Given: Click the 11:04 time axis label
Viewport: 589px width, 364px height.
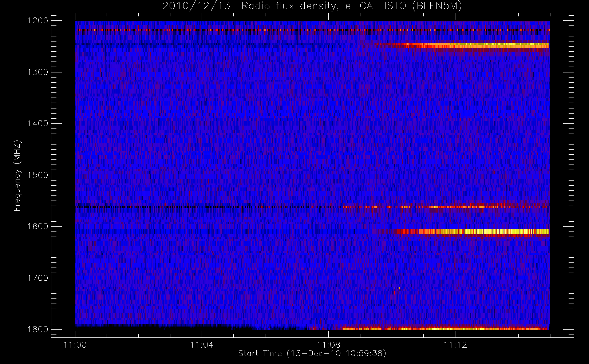Looking at the screenshot, I should (x=202, y=345).
